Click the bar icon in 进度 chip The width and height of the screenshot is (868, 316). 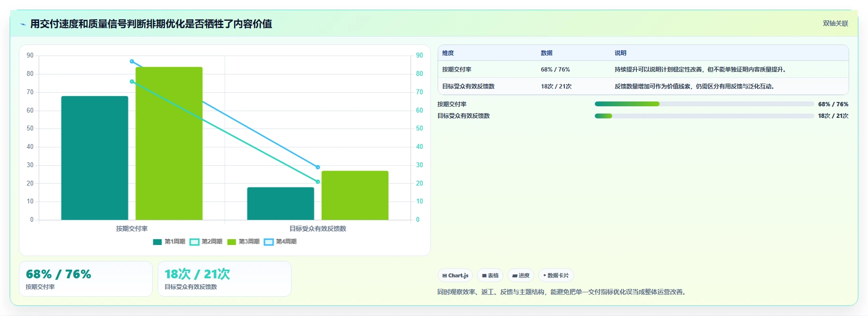(x=515, y=275)
